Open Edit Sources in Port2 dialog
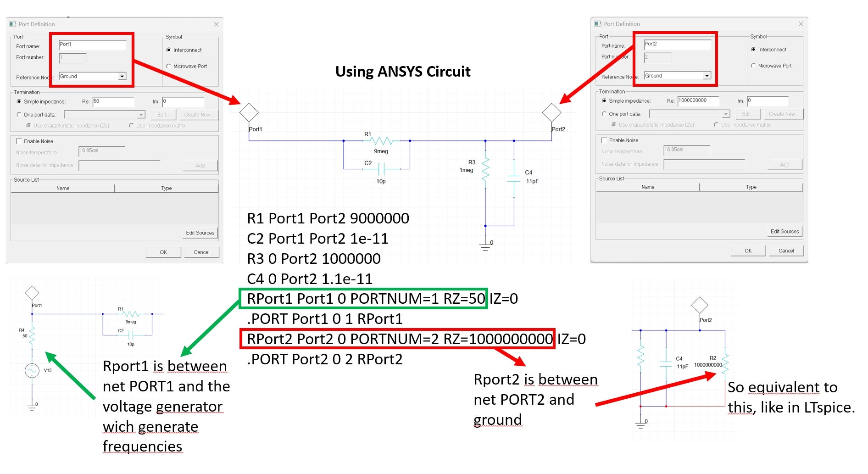This screenshot has height=474, width=868. click(785, 232)
